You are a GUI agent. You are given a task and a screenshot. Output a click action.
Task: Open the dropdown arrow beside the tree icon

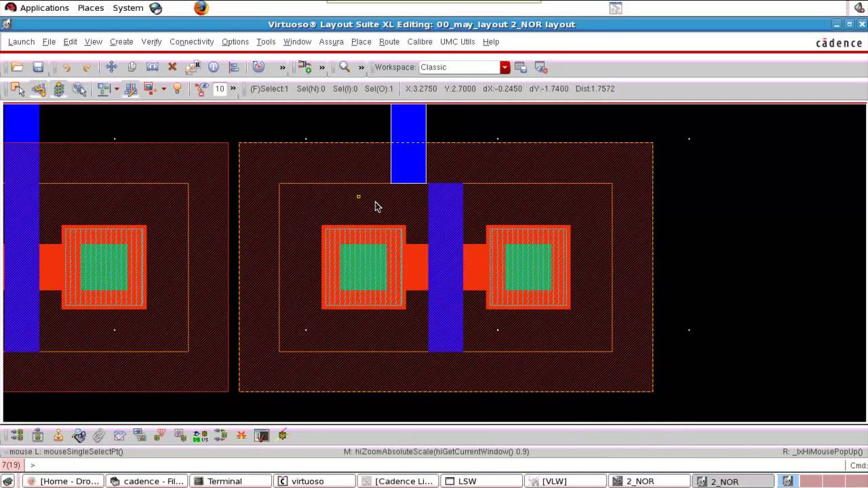(x=117, y=89)
